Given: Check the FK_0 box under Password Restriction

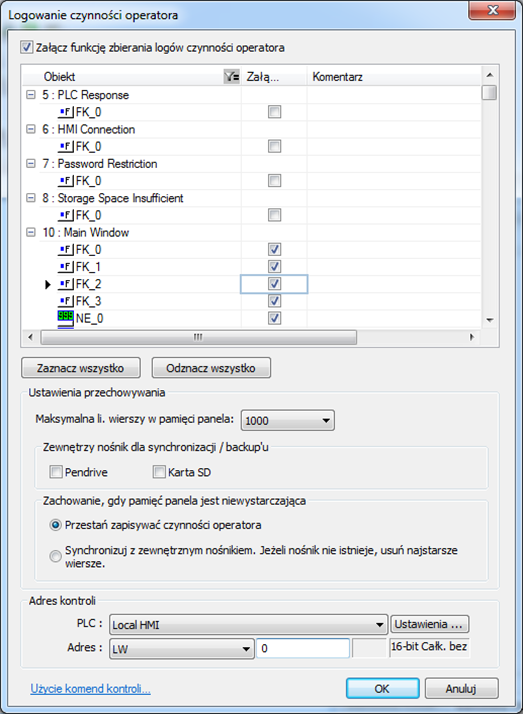Looking at the screenshot, I should point(274,181).
